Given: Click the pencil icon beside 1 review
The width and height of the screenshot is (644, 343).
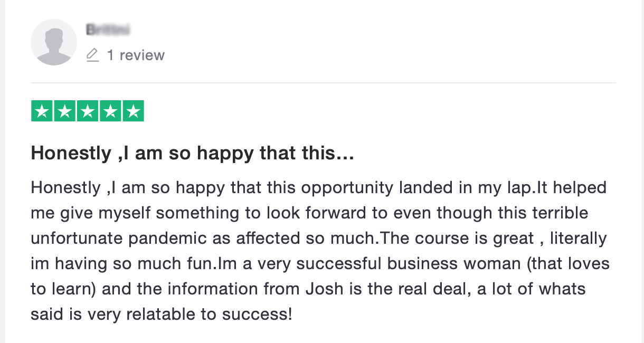Looking at the screenshot, I should pyautogui.click(x=93, y=55).
